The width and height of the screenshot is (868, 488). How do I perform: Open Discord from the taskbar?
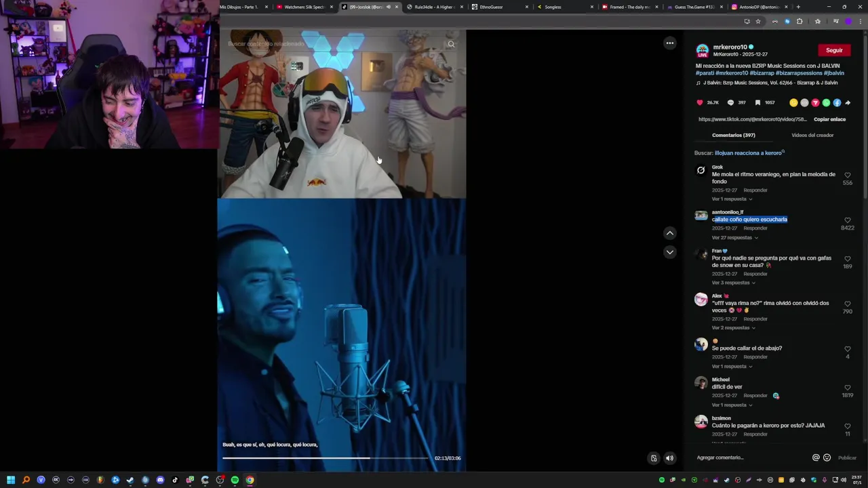(x=160, y=480)
